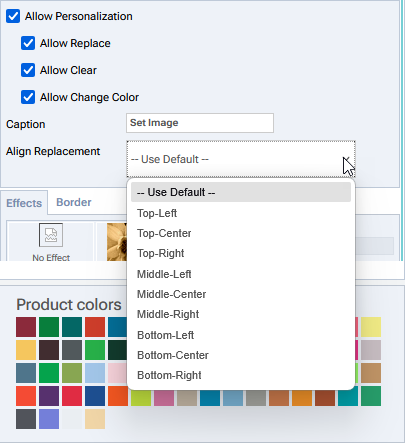Switch to the Effects tab
Screen dimensions: 405x443
pyautogui.click(x=24, y=203)
